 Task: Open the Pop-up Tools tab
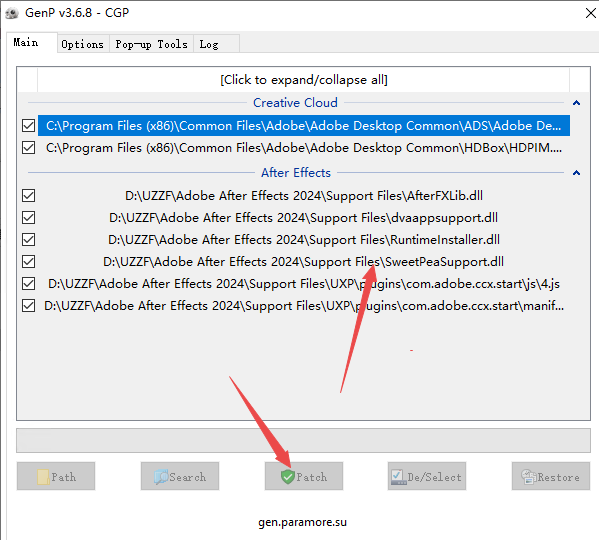151,44
